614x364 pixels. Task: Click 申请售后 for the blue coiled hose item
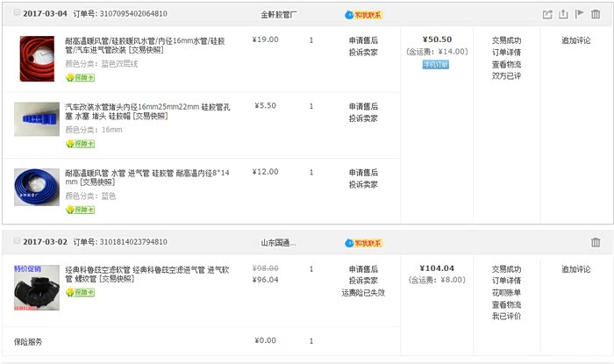tap(362, 173)
